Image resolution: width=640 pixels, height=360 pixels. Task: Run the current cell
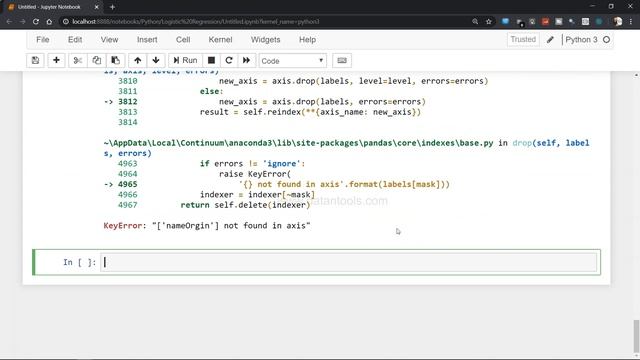(x=185, y=60)
